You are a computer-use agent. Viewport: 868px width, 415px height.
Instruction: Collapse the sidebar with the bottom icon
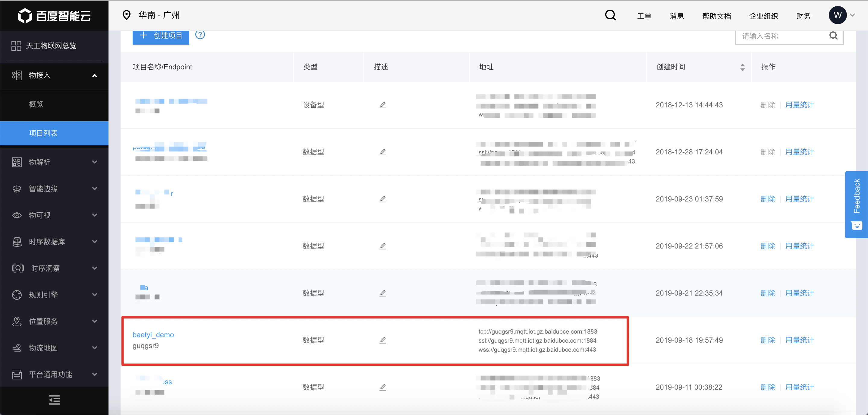tap(54, 400)
